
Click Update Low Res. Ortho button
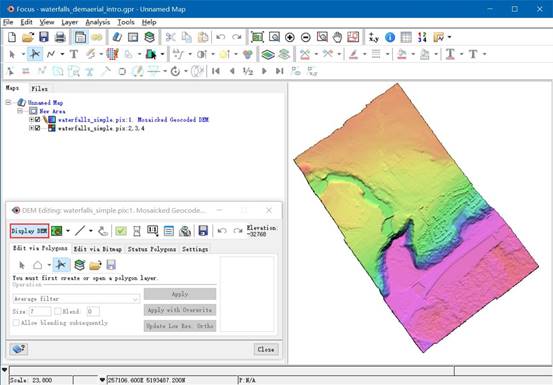click(x=180, y=326)
